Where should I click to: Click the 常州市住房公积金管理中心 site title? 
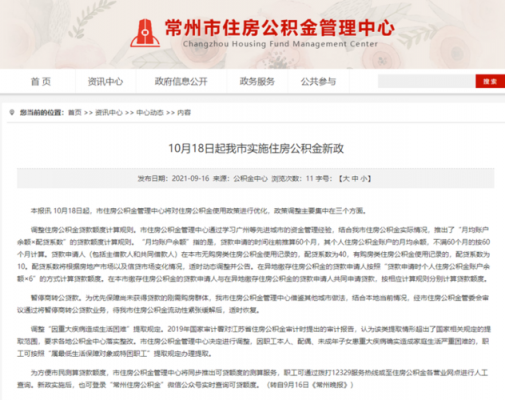[279, 27]
